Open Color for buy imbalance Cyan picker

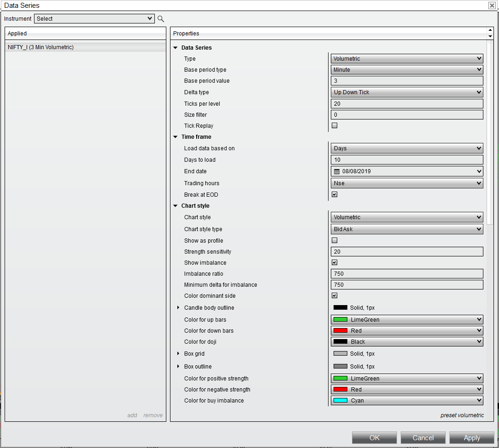click(407, 401)
